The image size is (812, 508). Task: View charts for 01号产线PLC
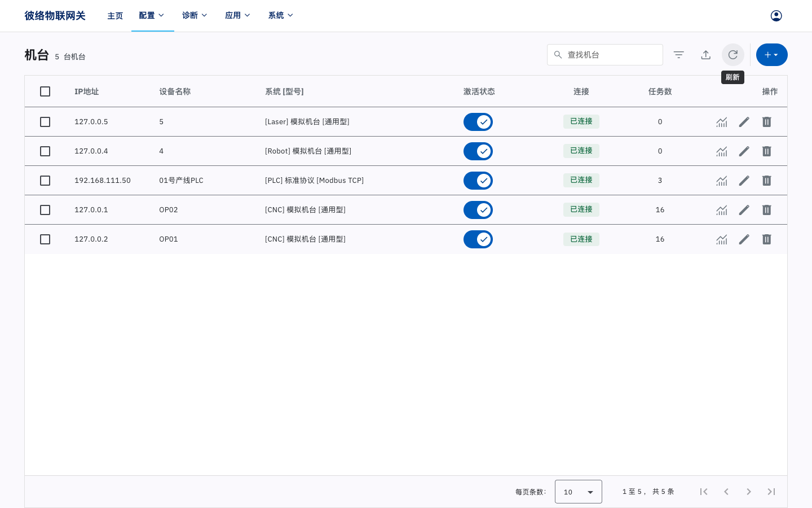pyautogui.click(x=722, y=181)
